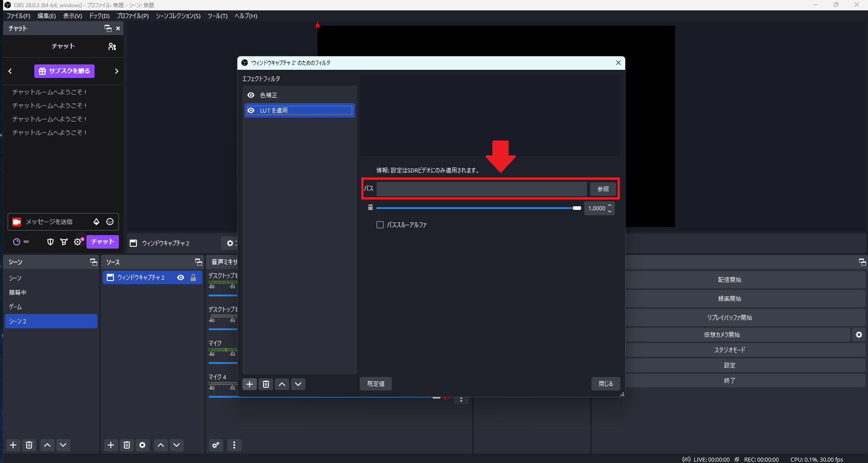868x463 pixels.
Task: Move source up in Sources panel
Action: click(x=161, y=445)
